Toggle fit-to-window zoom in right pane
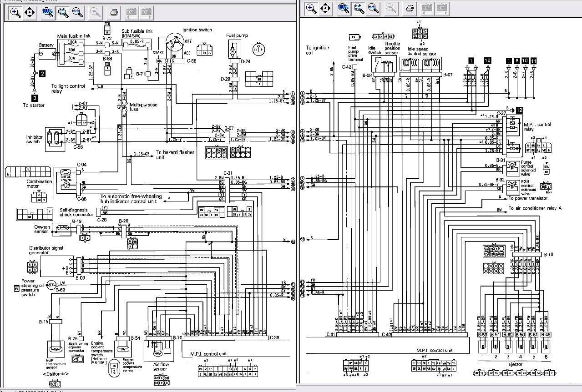Viewport: 582px width, 392px height. click(358, 8)
